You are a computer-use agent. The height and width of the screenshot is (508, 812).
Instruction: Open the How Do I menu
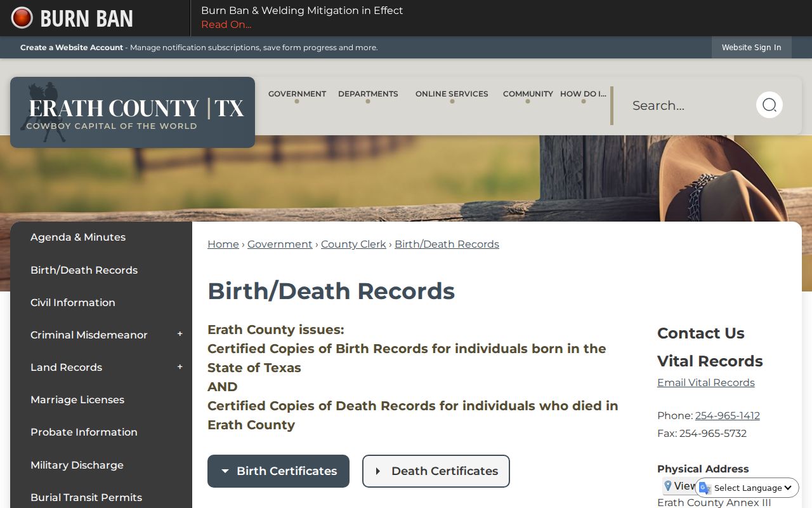tap(583, 94)
